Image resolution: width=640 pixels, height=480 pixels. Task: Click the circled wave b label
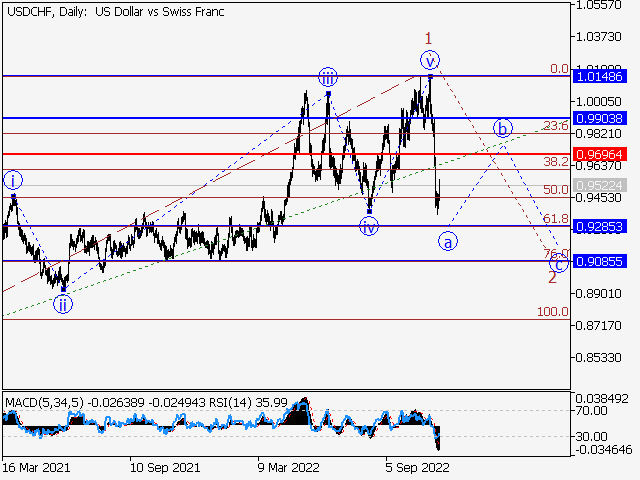point(503,128)
